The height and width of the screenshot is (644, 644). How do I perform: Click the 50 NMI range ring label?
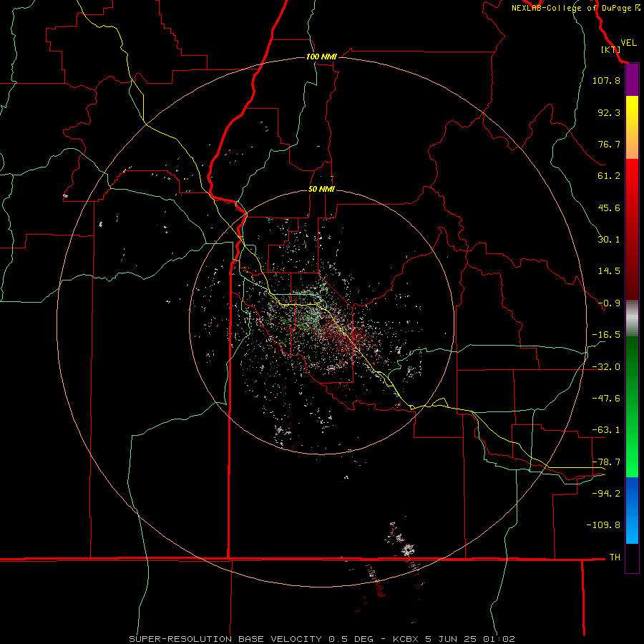321,190
